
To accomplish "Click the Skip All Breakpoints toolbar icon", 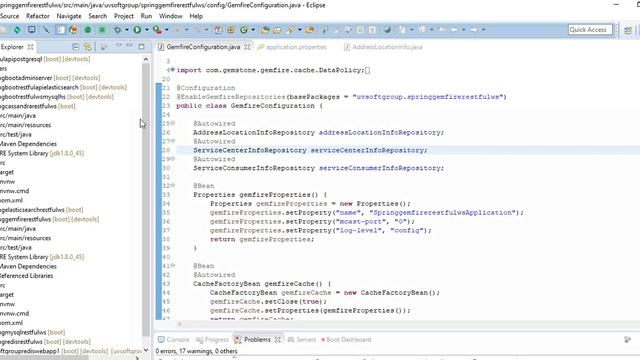I will click(x=46, y=30).
